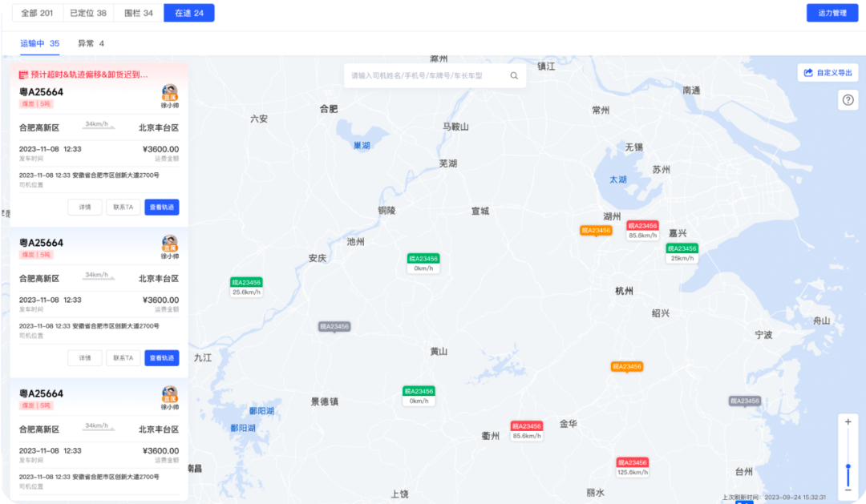Show the 运输中 35 sub-tab
The width and height of the screenshot is (866, 504).
40,43
